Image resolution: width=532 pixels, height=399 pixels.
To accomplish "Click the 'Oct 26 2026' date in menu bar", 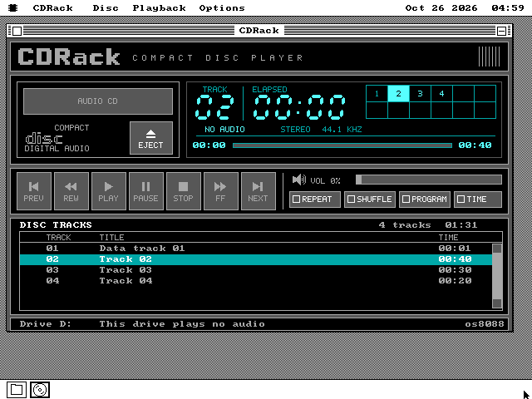I will click(x=441, y=7).
